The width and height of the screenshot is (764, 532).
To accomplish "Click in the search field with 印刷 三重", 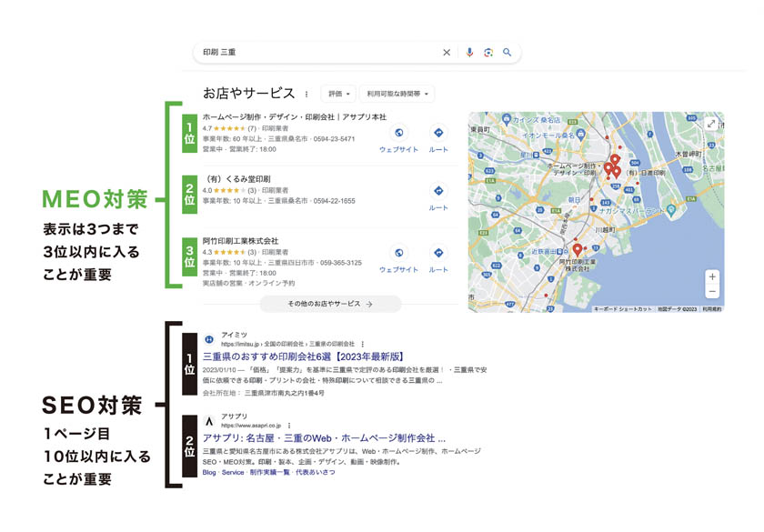I will pyautogui.click(x=318, y=53).
